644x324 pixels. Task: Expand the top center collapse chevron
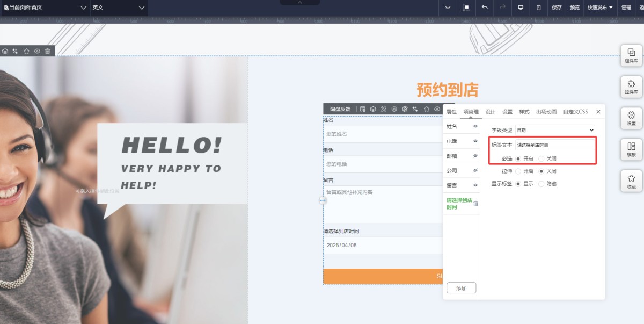pyautogui.click(x=299, y=3)
